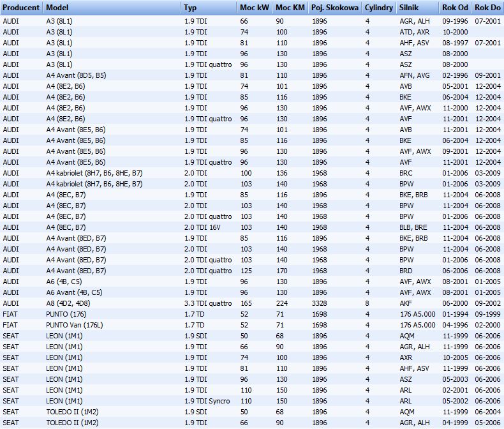Click the BRC engine cell
Image resolution: width=504 pixels, height=429 pixels.
406,173
